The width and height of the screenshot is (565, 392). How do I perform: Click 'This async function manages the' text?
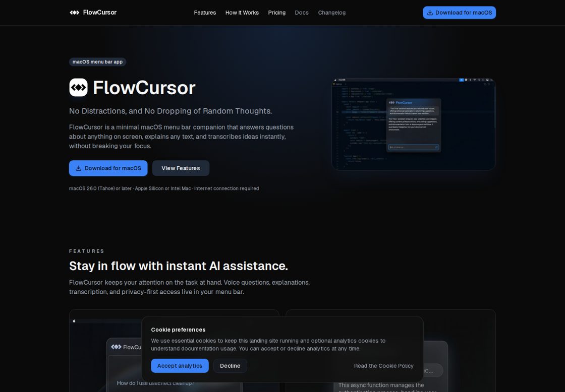pyautogui.click(x=381, y=385)
